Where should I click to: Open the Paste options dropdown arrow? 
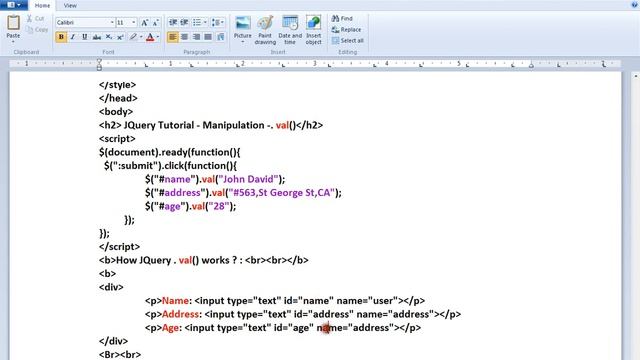pyautogui.click(x=13, y=42)
